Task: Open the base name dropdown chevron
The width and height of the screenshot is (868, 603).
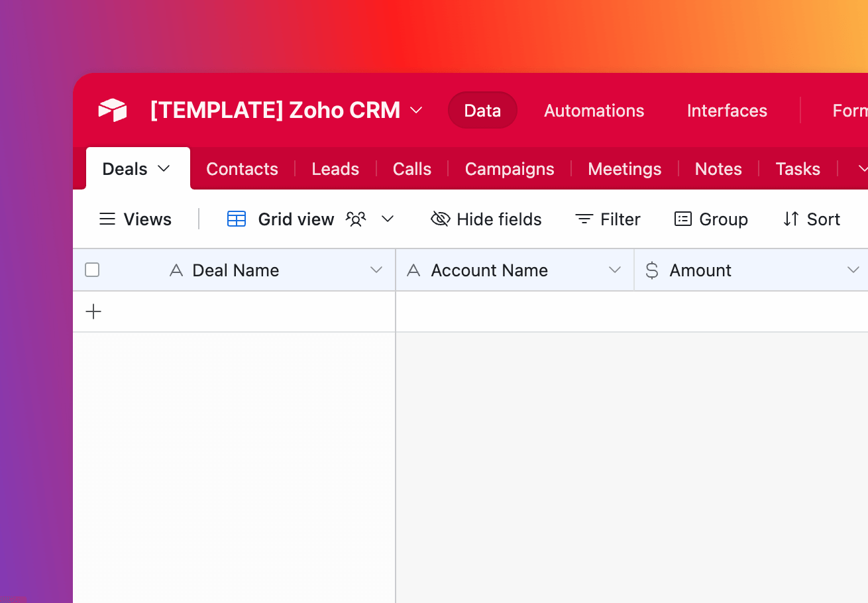Action: coord(416,110)
